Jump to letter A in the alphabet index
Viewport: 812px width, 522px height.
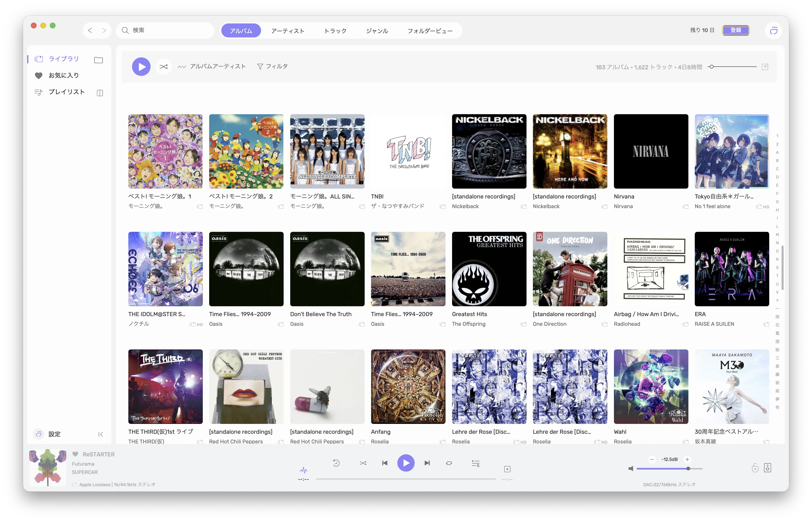pyautogui.click(x=777, y=153)
